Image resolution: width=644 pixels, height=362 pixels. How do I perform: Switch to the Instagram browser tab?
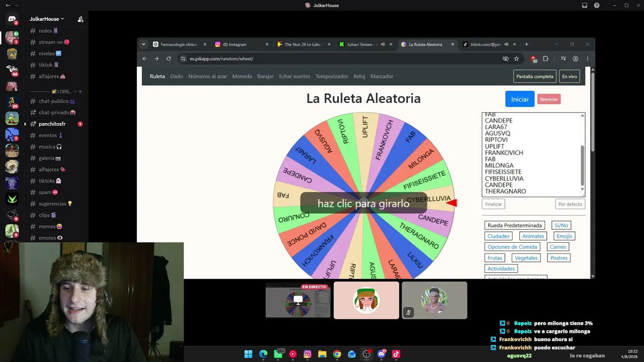[x=240, y=44]
